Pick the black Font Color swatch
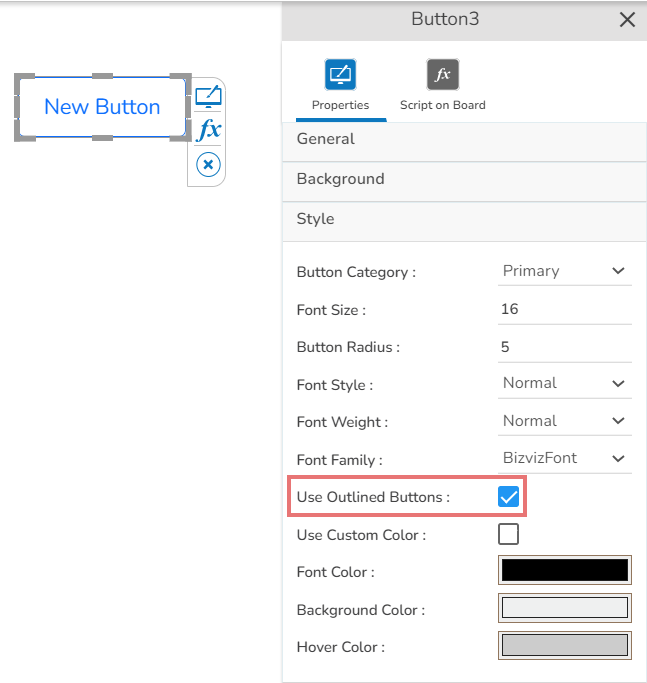This screenshot has height=683, width=647. 565,571
